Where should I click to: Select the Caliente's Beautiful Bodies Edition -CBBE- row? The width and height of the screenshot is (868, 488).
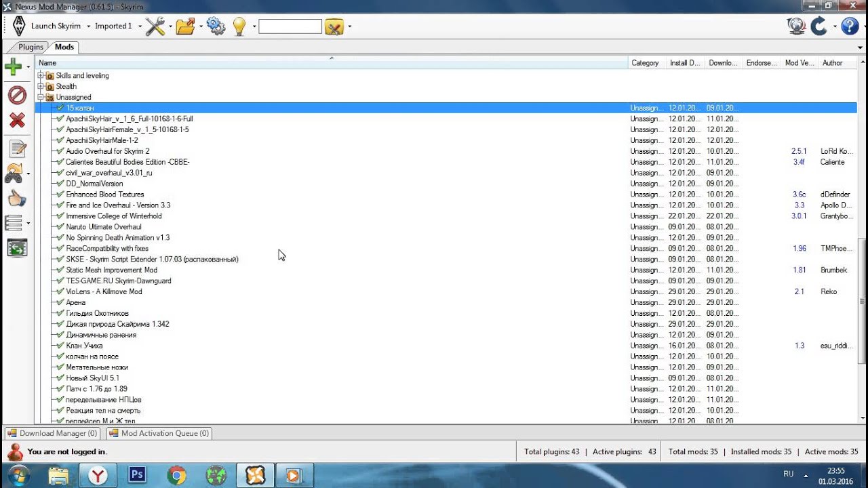(446, 162)
